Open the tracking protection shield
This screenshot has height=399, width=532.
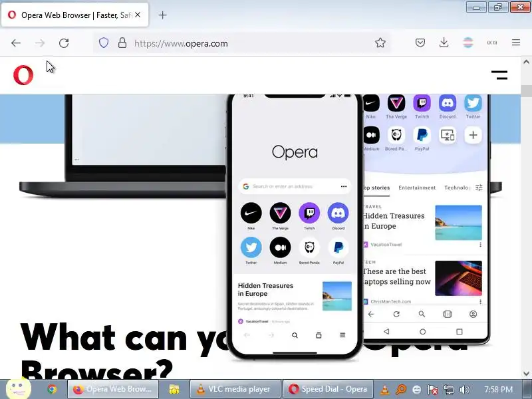coord(104,43)
